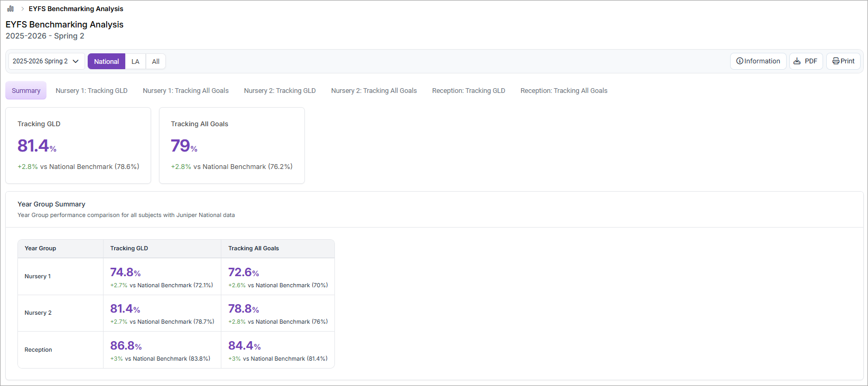Switch to Nursery 2: Tracking GLD tab

[x=279, y=90]
